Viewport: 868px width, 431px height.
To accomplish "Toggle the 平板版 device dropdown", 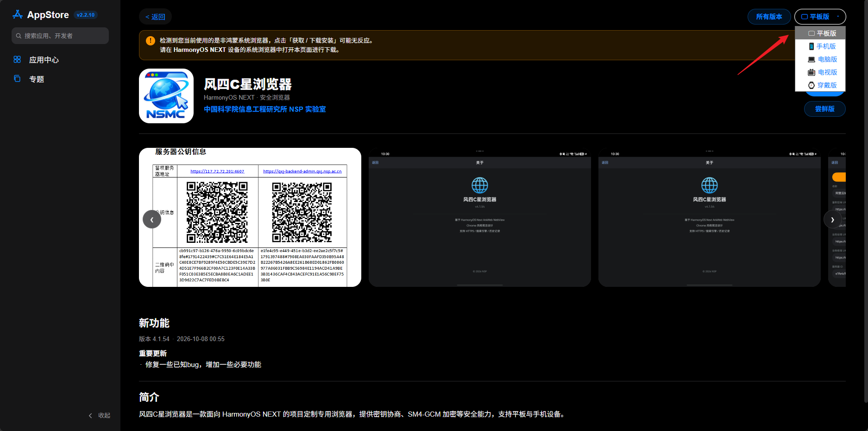I will pos(820,17).
